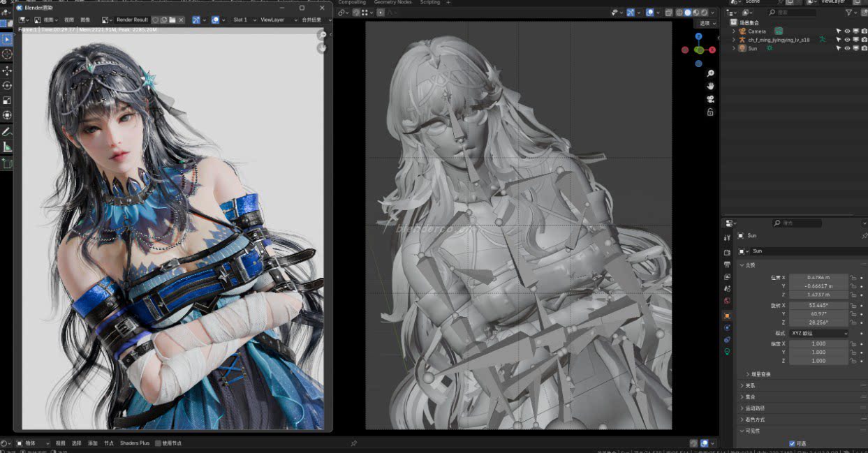Open the Object Data light properties tab
This screenshot has width=868, height=453.
pyautogui.click(x=727, y=352)
